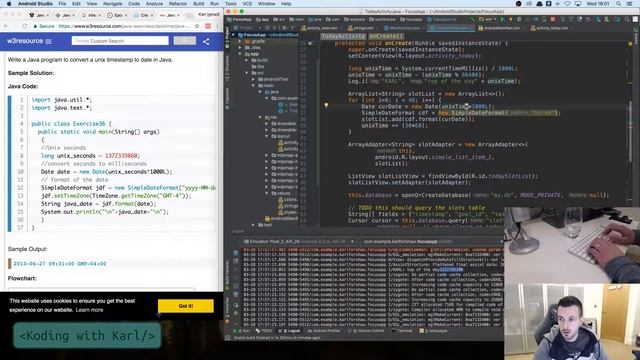Image resolution: width=640 pixels, height=360 pixels.
Task: Click the bookmark star in address bar
Action: (197, 26)
